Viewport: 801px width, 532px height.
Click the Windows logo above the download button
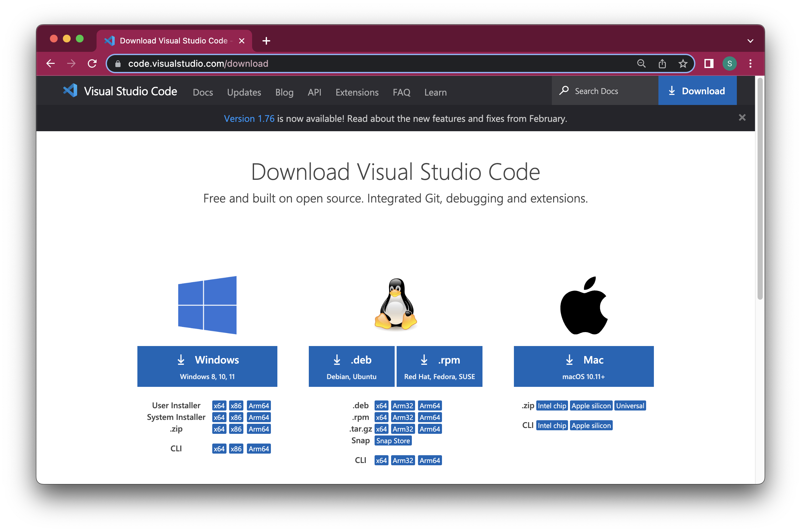(207, 305)
